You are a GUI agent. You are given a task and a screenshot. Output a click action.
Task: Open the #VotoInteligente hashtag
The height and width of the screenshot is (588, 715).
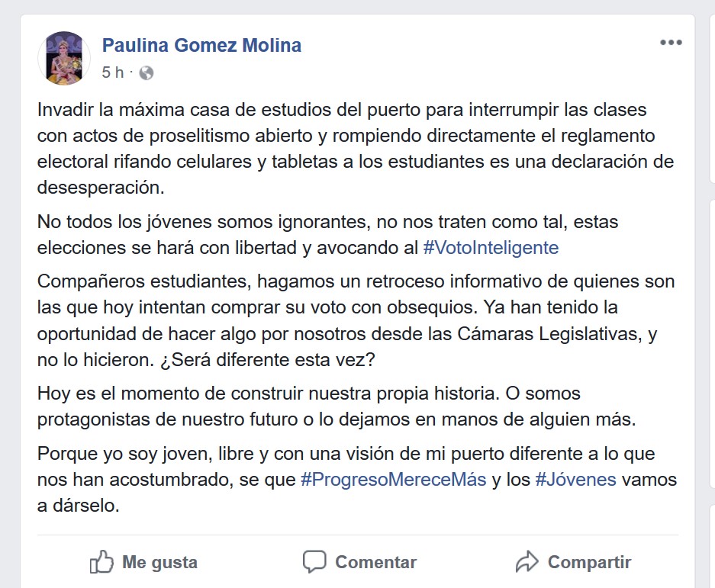pyautogui.click(x=491, y=248)
